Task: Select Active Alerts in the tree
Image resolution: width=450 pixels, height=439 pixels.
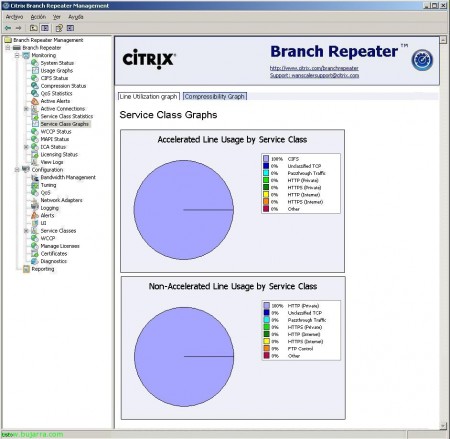Action: pyautogui.click(x=55, y=101)
